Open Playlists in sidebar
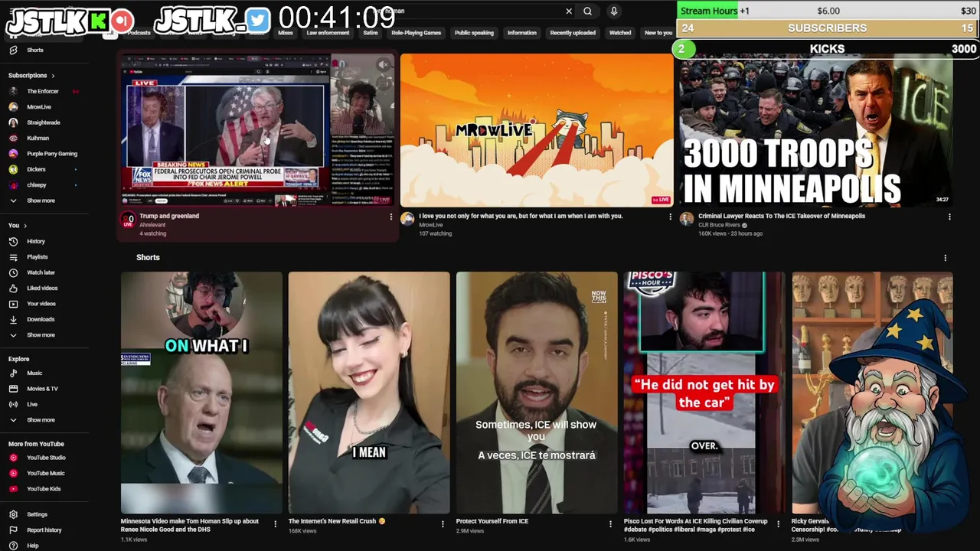The width and height of the screenshot is (980, 551). [37, 257]
